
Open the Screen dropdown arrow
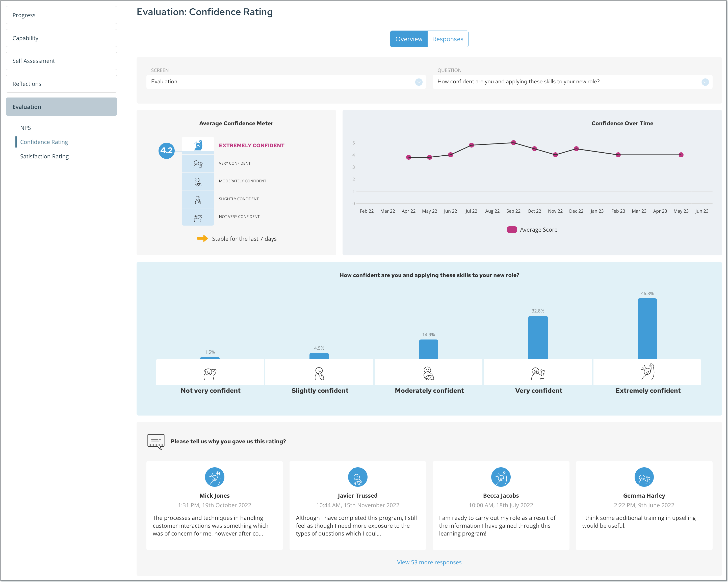[x=419, y=82]
